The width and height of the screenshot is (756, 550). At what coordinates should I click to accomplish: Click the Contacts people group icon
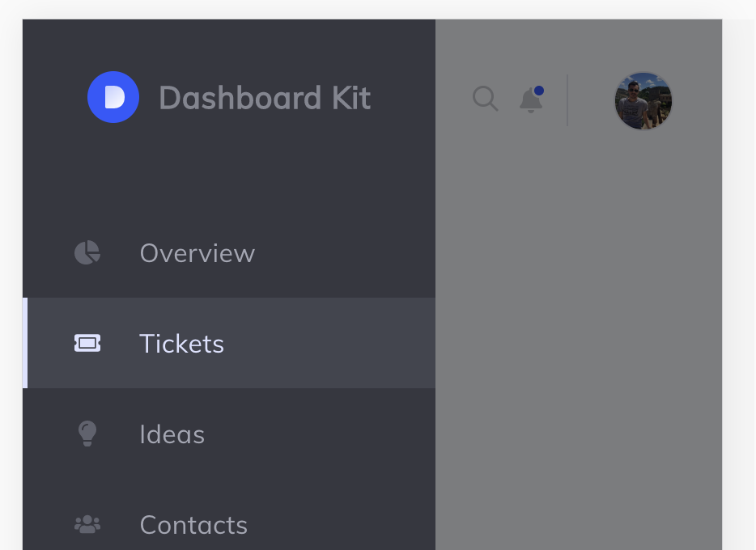pyautogui.click(x=87, y=524)
